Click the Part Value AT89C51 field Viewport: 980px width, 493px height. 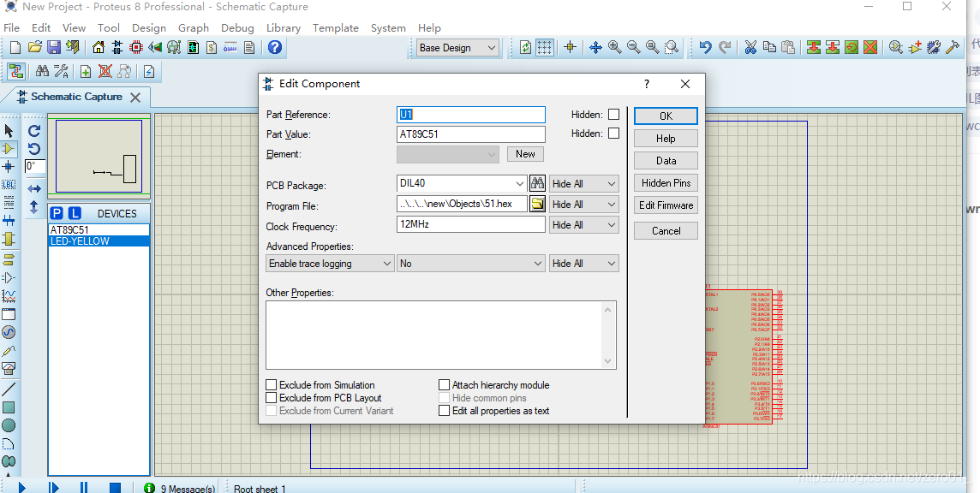coord(470,134)
